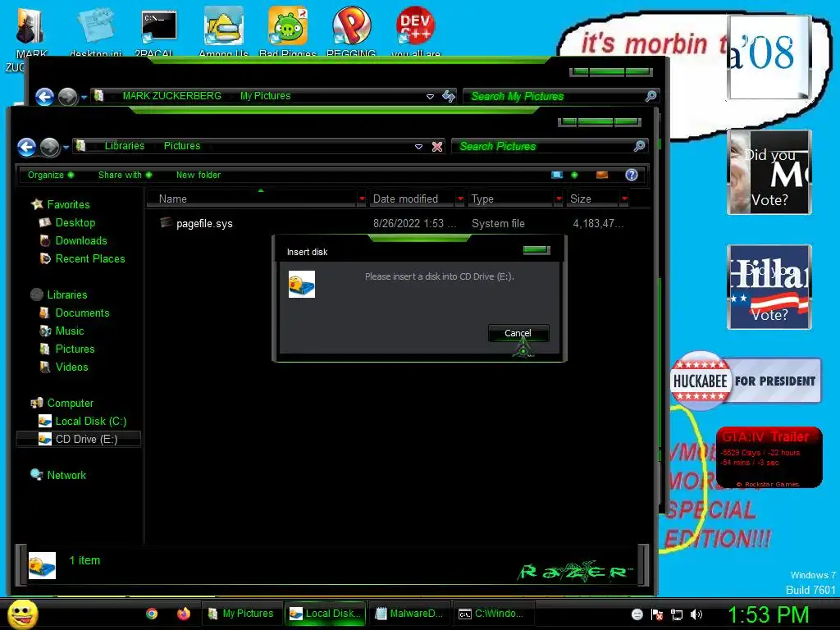
Task: Switch to My Pictures taskbar button
Action: (241, 614)
